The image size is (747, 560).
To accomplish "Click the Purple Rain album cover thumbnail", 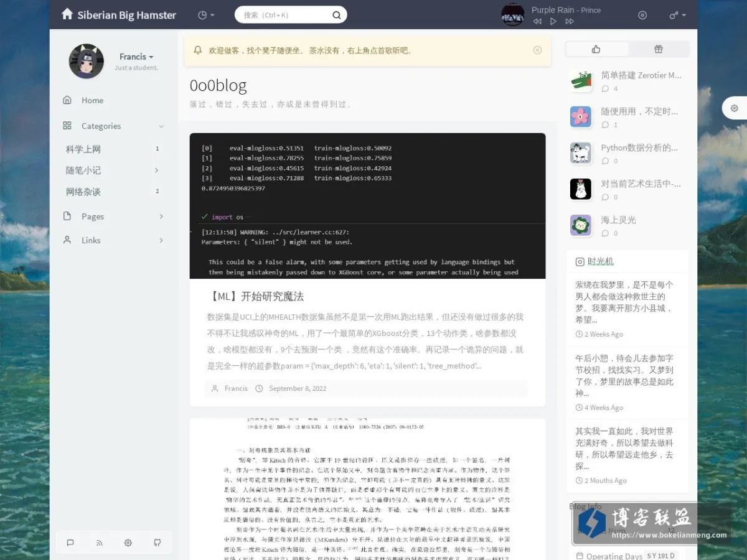I will click(x=512, y=14).
